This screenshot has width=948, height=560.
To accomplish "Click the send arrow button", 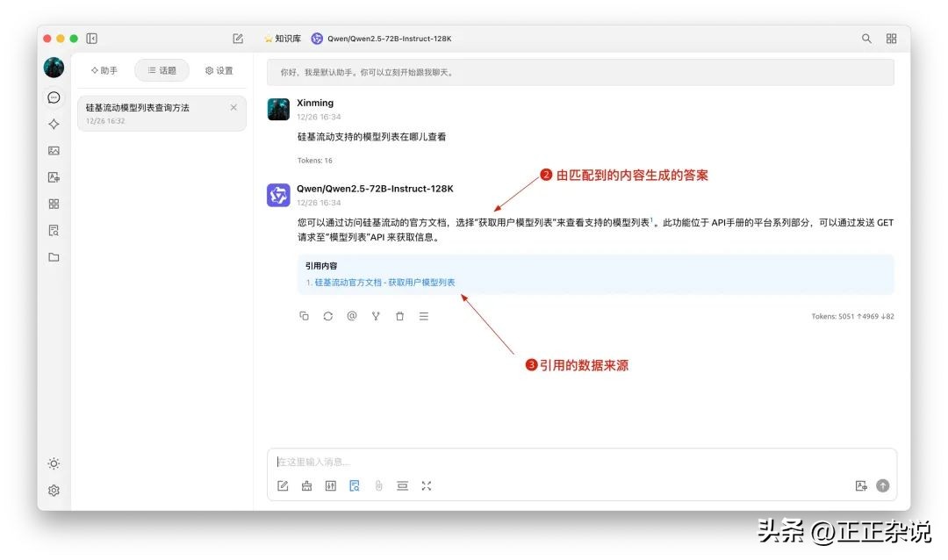I will (x=883, y=485).
